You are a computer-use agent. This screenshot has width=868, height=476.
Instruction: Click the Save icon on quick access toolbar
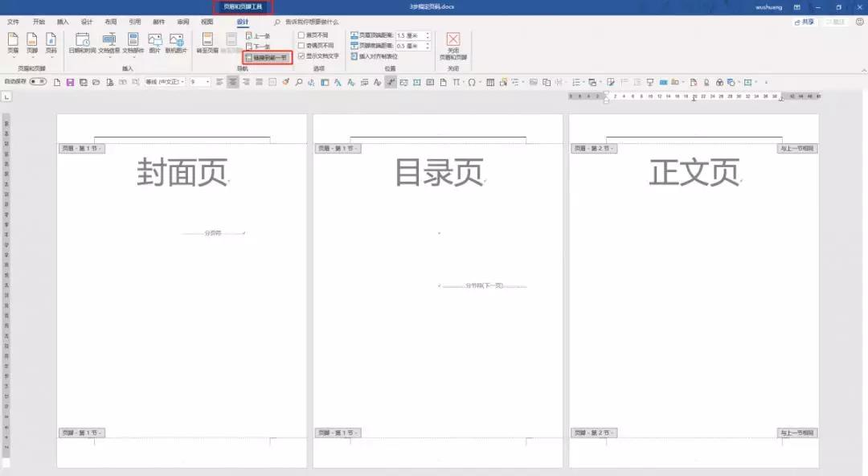pos(71,82)
